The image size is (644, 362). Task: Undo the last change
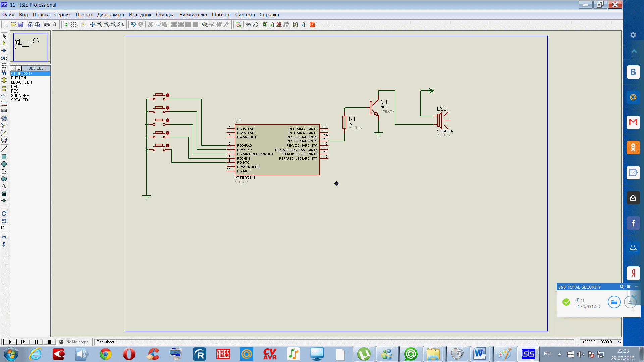click(x=133, y=24)
